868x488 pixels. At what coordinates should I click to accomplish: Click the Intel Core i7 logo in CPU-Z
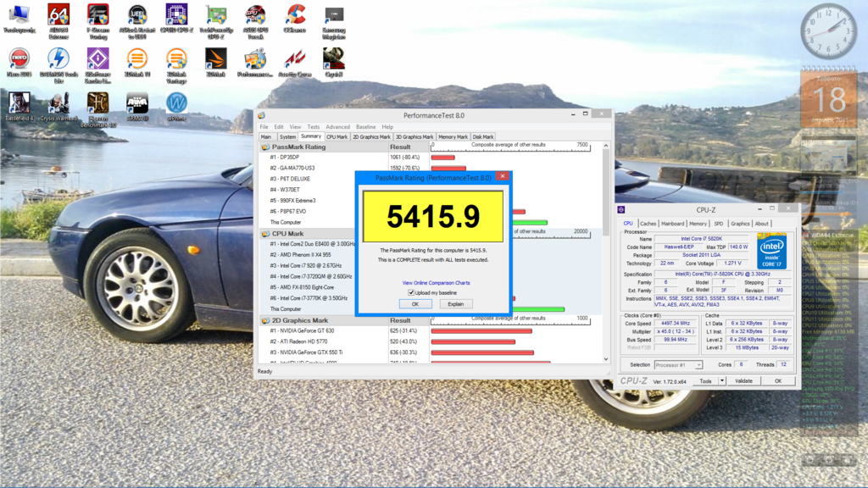(771, 251)
